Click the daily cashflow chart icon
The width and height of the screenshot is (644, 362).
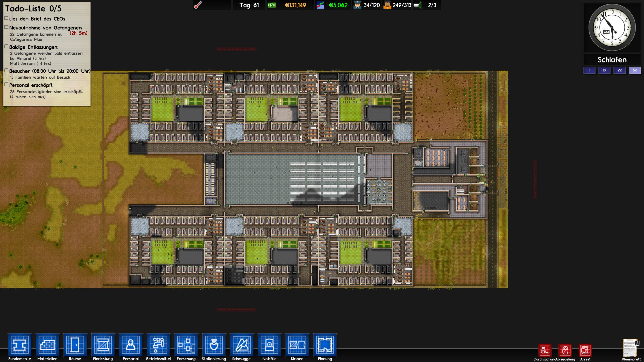(320, 5)
